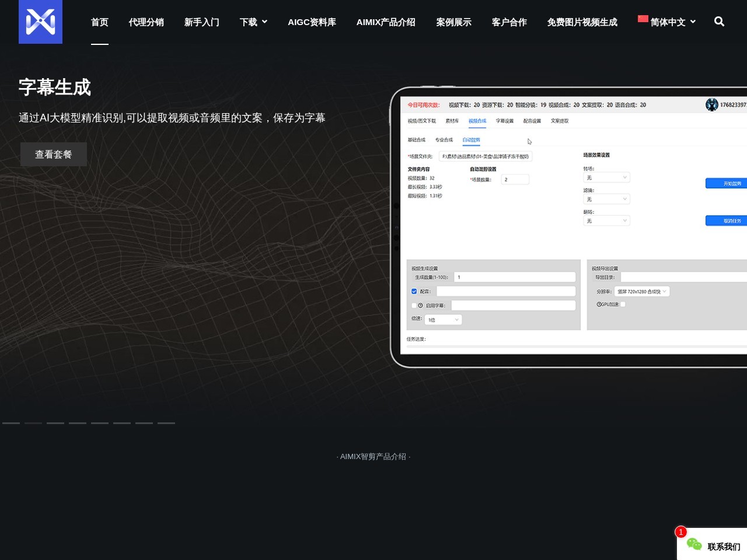
Task: Click the 查看套餐 button
Action: [x=54, y=154]
